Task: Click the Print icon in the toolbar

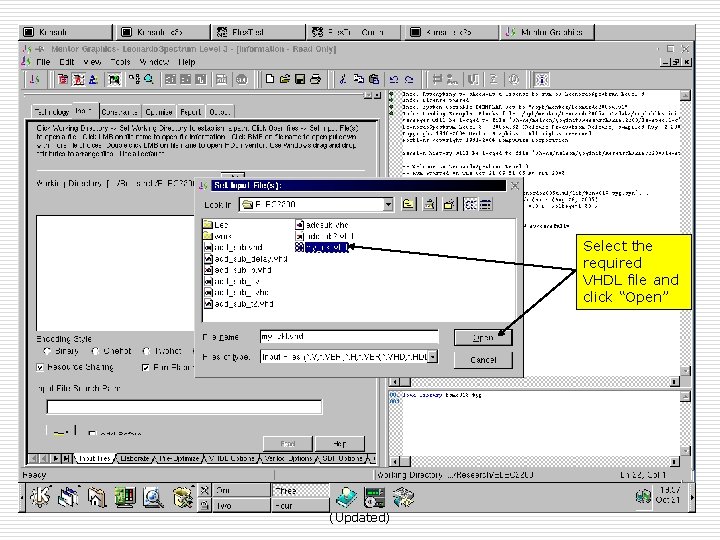Action: (x=315, y=79)
